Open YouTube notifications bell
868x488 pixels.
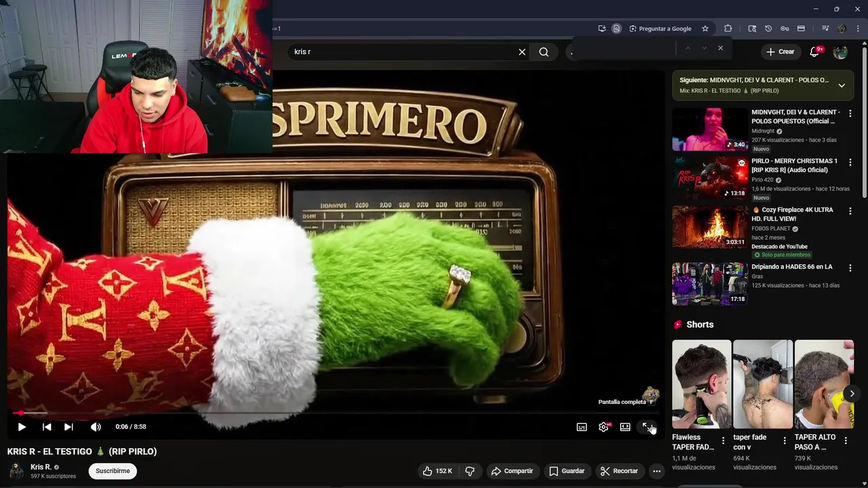tap(815, 52)
